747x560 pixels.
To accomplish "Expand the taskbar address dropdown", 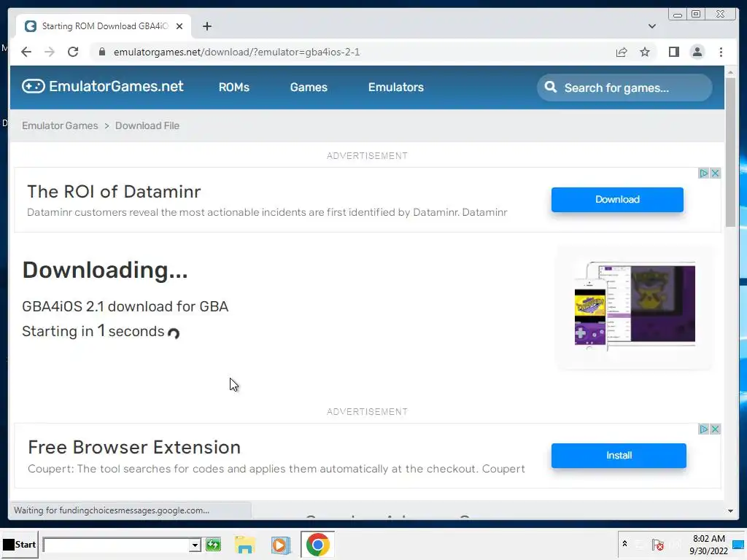I will tap(194, 545).
